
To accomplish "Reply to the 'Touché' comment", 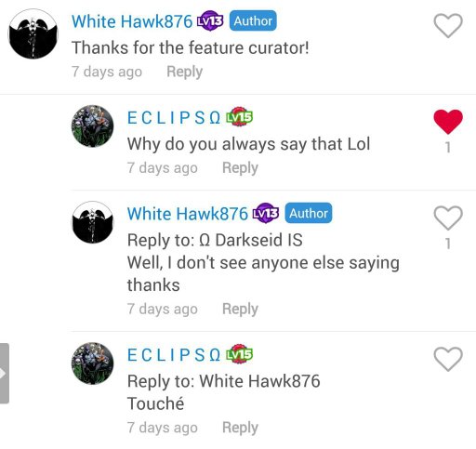I will pyautogui.click(x=240, y=428).
